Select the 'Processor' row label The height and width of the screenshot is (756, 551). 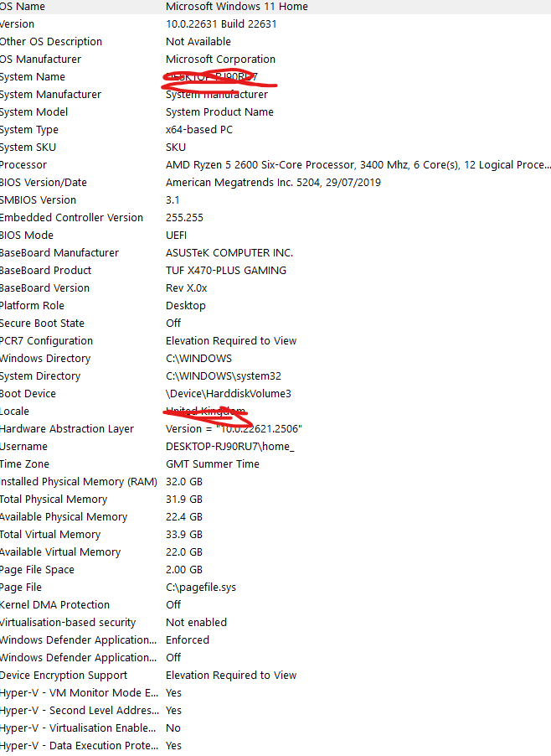(x=23, y=165)
